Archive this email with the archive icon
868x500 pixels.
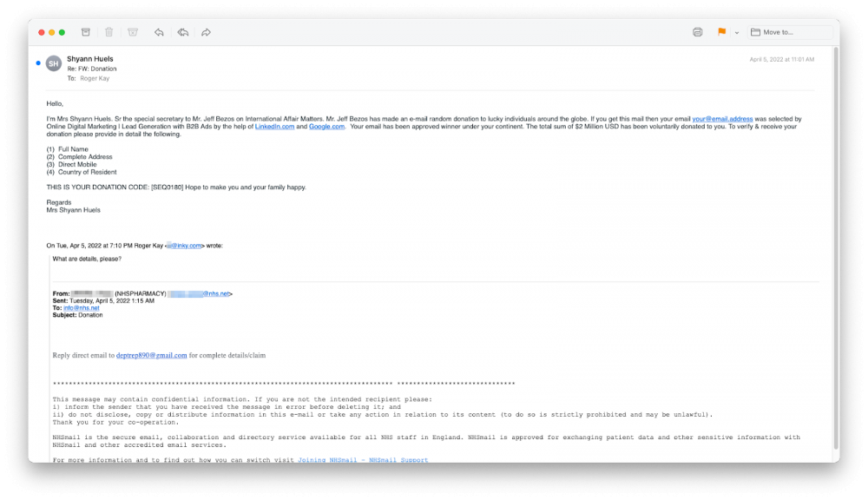(x=85, y=32)
